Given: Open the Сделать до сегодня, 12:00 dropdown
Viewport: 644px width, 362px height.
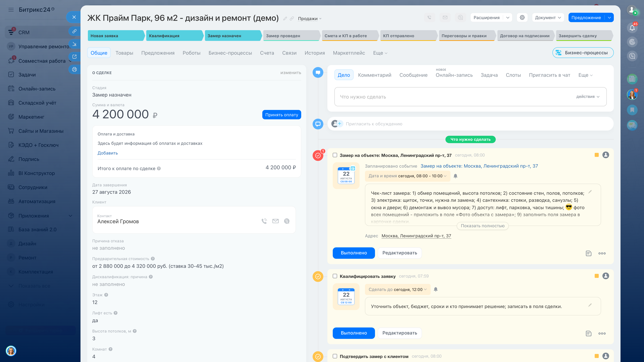Looking at the screenshot, I should coord(397,289).
